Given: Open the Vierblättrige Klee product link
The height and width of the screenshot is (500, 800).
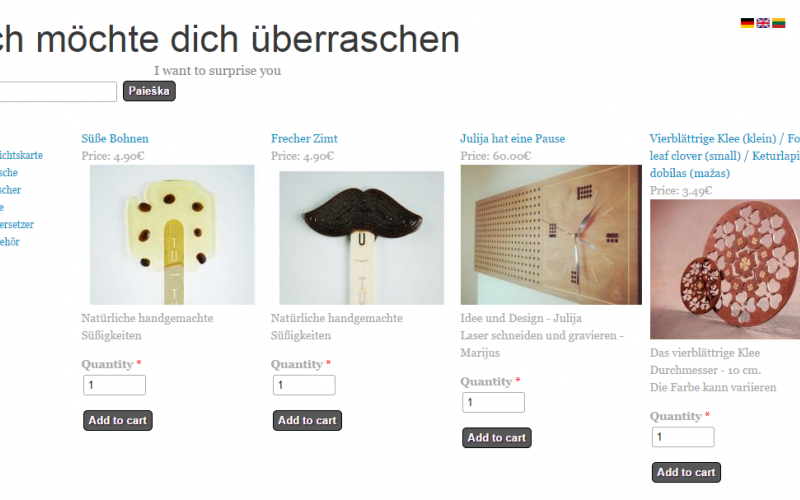Looking at the screenshot, I should tap(724, 156).
